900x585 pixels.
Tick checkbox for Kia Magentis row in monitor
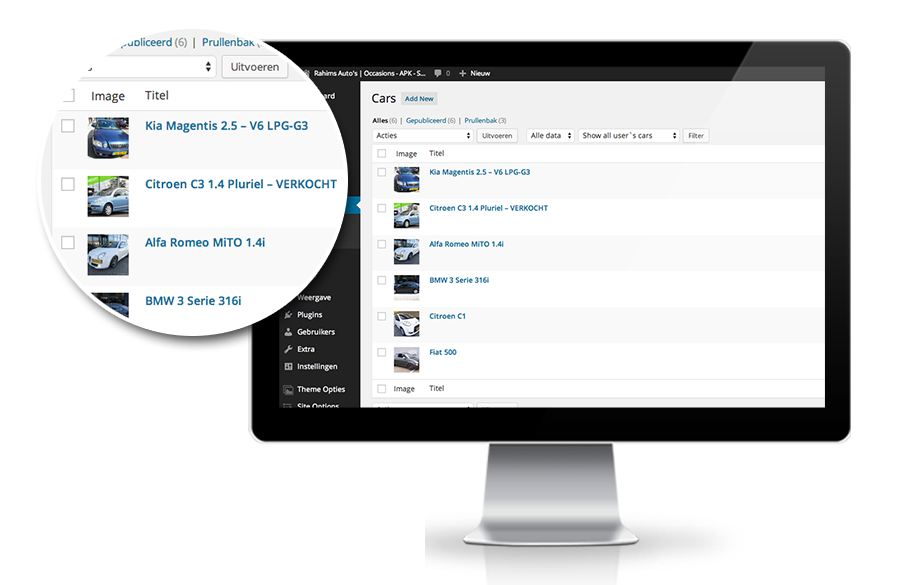point(382,172)
